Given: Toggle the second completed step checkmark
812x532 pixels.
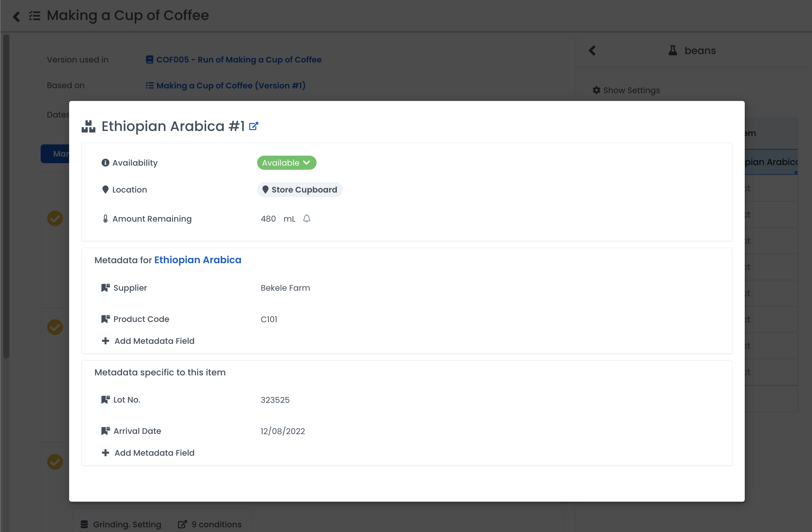Looking at the screenshot, I should coord(55,327).
